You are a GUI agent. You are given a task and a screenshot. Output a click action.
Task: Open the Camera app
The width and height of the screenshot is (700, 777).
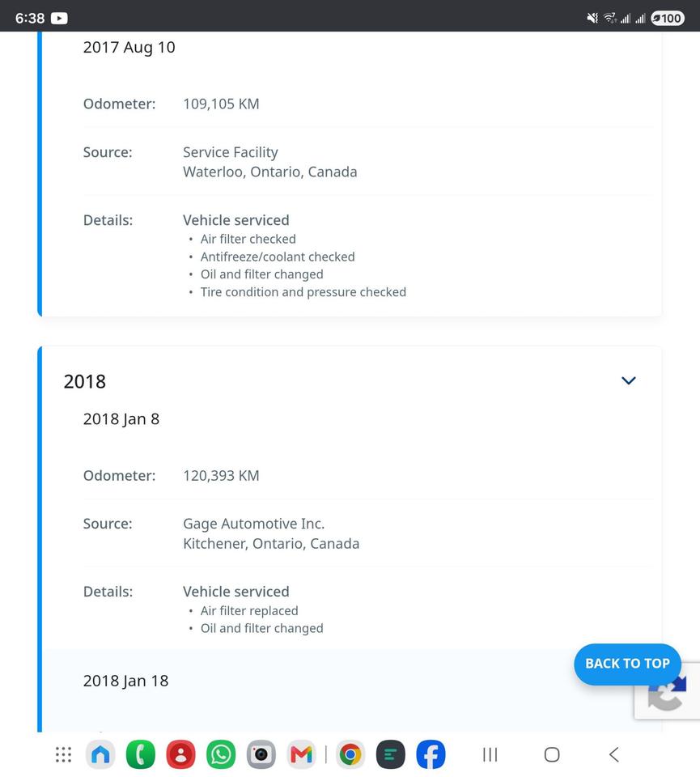click(x=261, y=754)
